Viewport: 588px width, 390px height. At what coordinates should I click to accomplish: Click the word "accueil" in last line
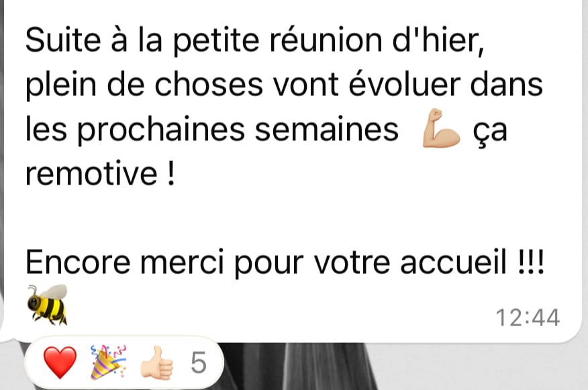point(453,262)
